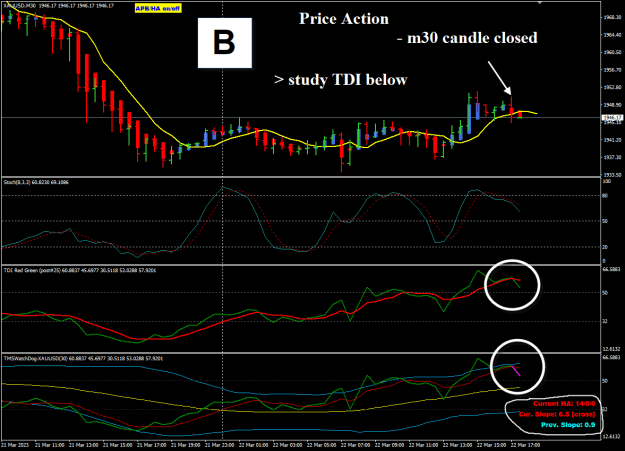The image size is (625, 451).
Task: Click the 21 Mar 11:00 time label
Action: tap(49, 445)
